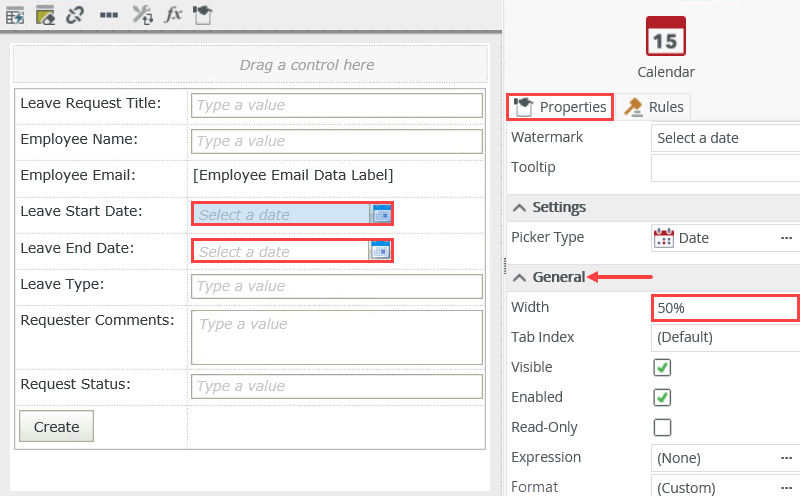
Task: Click the Request Status text box
Action: pyautogui.click(x=337, y=386)
